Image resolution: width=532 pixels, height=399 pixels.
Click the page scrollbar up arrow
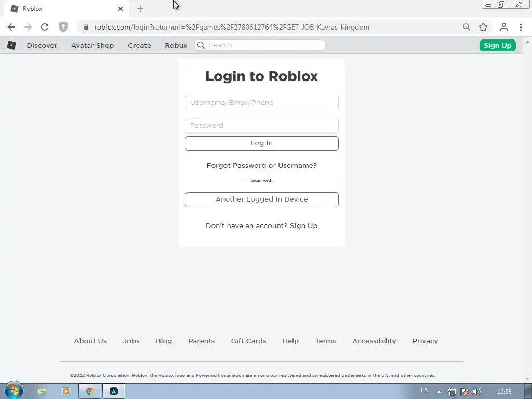tap(527, 42)
